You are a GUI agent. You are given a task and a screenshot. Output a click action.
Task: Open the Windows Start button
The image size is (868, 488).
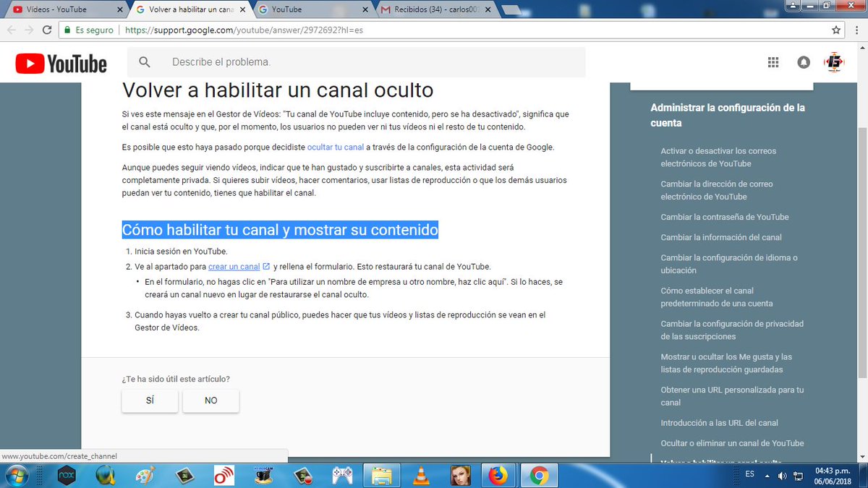pyautogui.click(x=16, y=476)
